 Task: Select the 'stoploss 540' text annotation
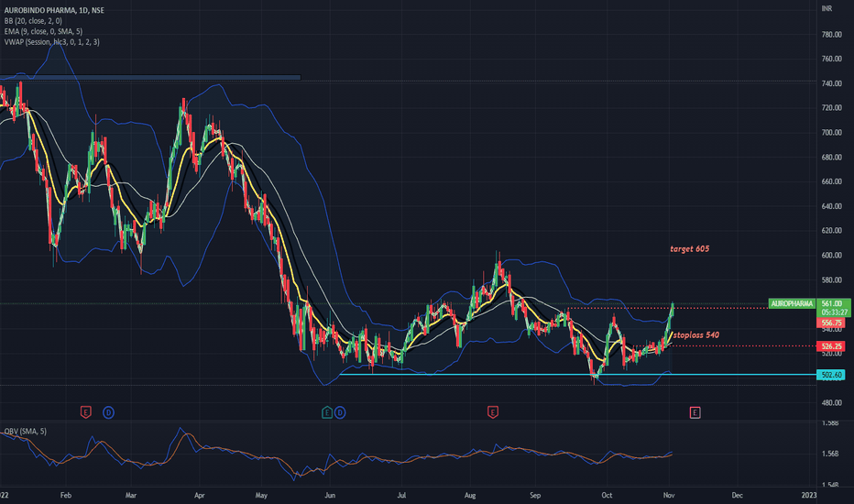[x=696, y=334]
